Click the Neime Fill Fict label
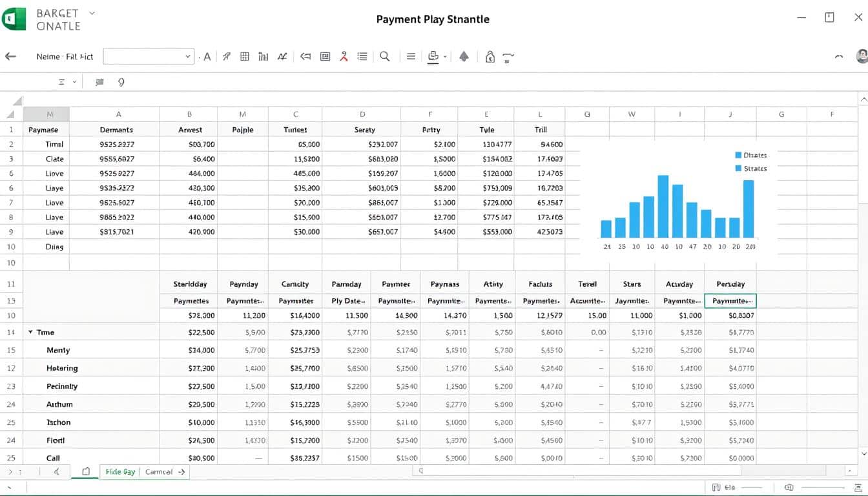This screenshot has width=868, height=496. (x=65, y=57)
